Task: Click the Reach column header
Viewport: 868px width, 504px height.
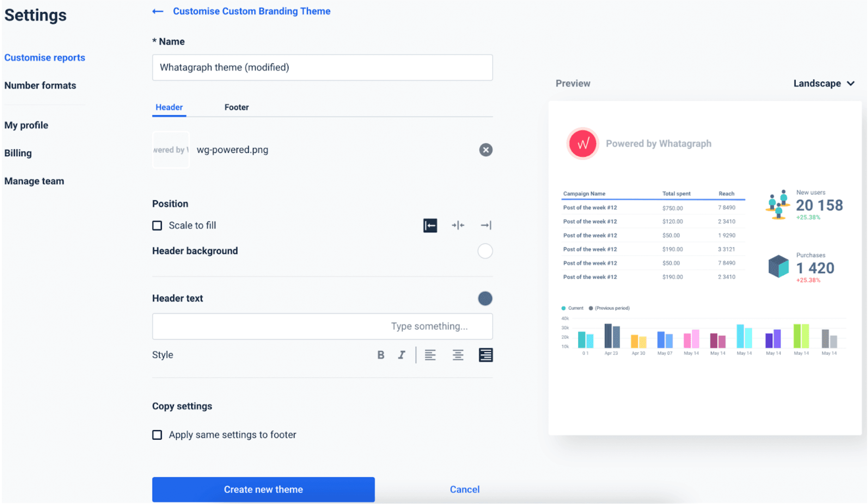Action: click(x=726, y=194)
